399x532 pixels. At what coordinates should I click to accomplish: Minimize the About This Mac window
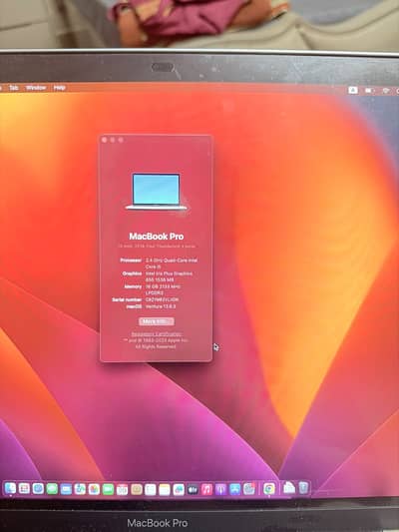pos(113,140)
